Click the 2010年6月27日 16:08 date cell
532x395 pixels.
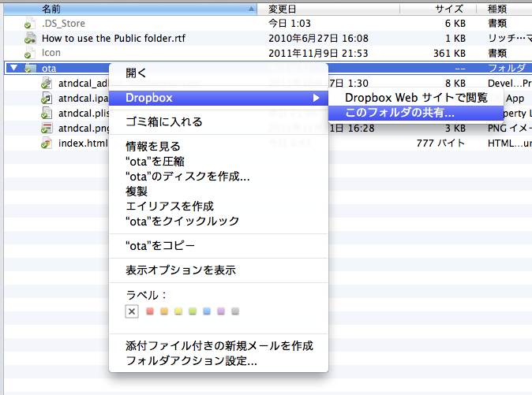[x=318, y=39]
